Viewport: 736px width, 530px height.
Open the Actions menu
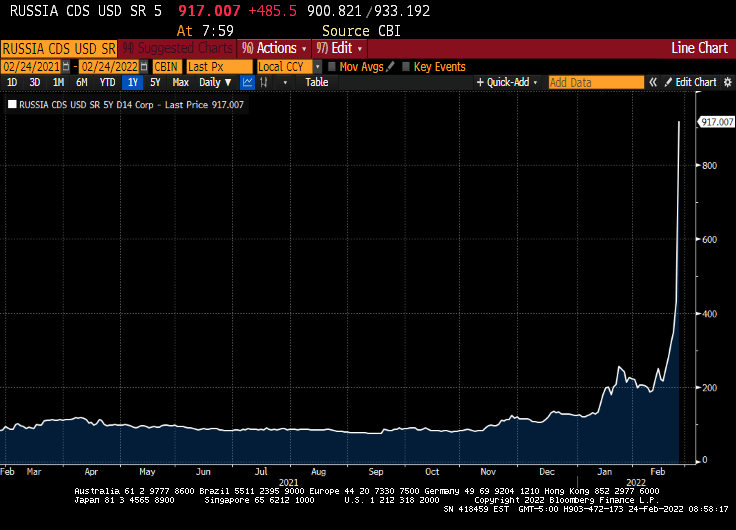275,48
